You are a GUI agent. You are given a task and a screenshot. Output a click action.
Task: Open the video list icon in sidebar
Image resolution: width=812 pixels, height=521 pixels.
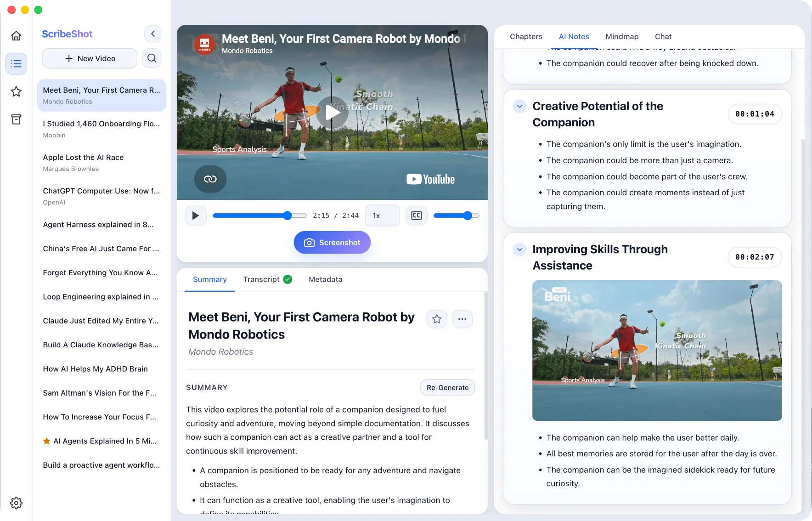point(16,63)
